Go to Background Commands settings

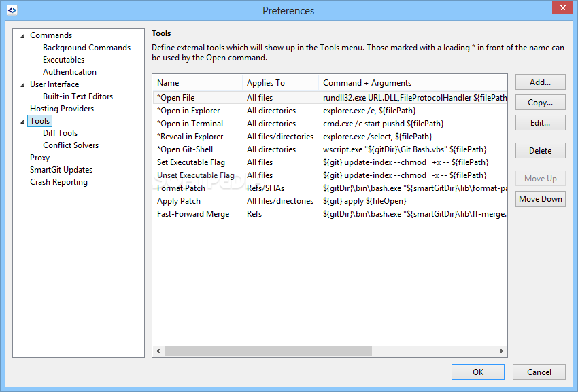pyautogui.click(x=86, y=48)
